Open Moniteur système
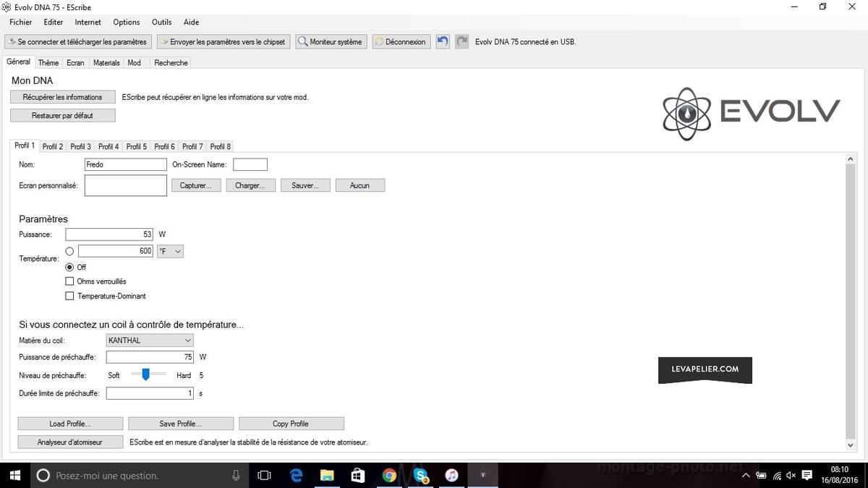Image resolution: width=868 pixels, height=488 pixels. [x=331, y=42]
